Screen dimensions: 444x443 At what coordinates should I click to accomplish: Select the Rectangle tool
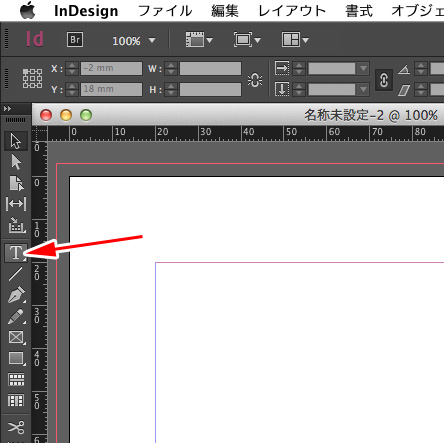point(16,359)
